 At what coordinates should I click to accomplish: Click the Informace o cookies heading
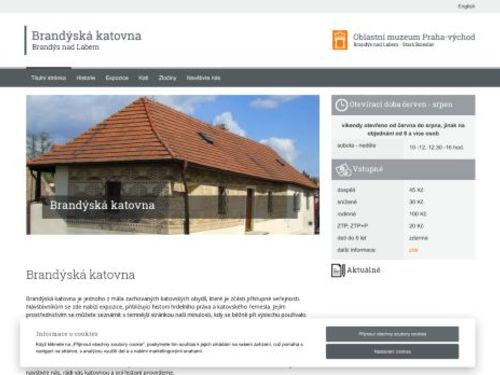click(x=67, y=334)
